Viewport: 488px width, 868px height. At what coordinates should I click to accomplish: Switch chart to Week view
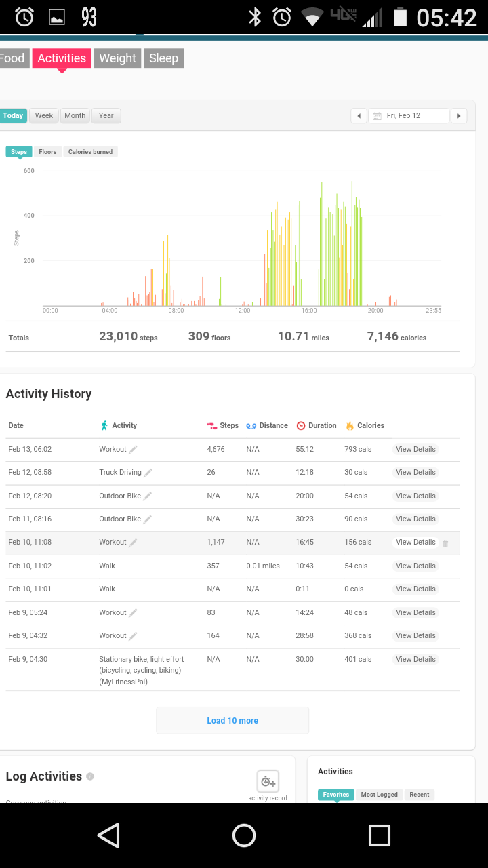44,116
